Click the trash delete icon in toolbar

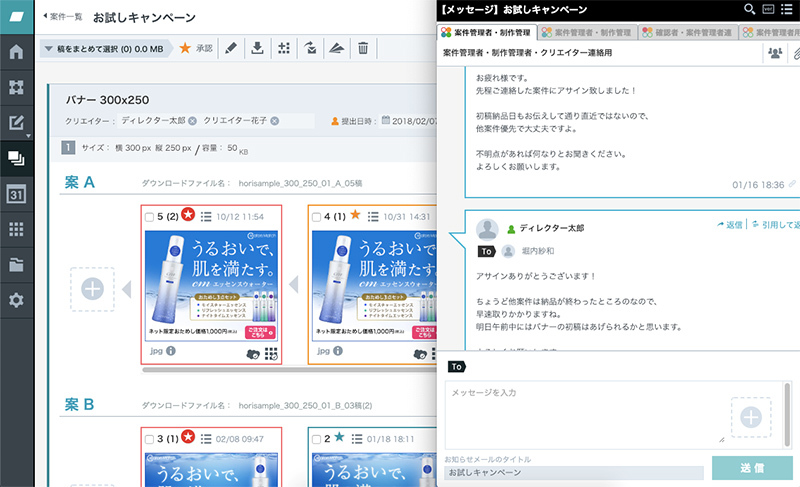tap(363, 48)
